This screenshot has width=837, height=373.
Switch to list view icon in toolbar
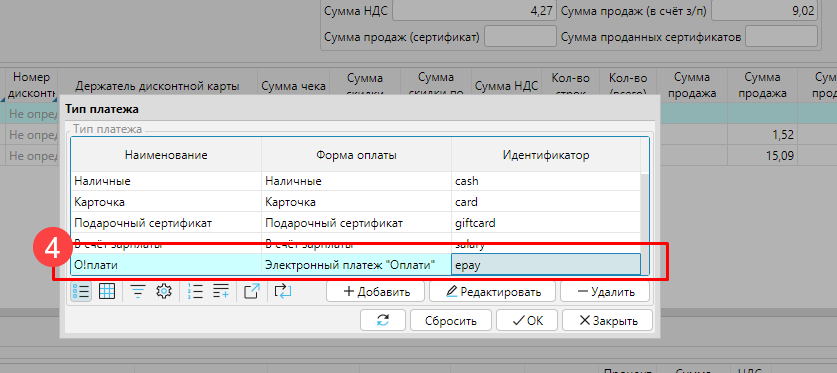click(81, 291)
